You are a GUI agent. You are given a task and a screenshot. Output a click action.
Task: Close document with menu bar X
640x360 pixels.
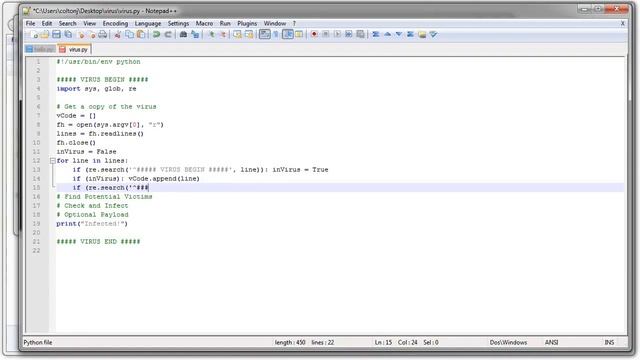pos(623,24)
